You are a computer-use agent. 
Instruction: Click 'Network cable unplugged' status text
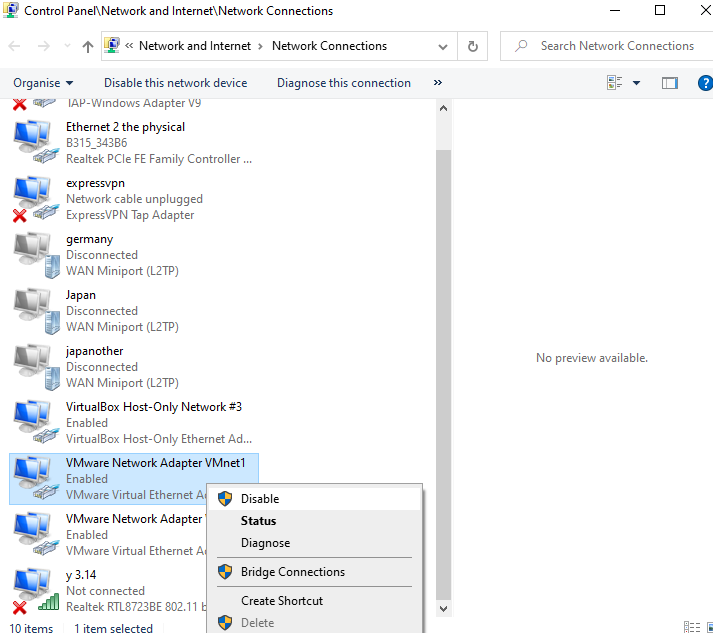(x=134, y=199)
